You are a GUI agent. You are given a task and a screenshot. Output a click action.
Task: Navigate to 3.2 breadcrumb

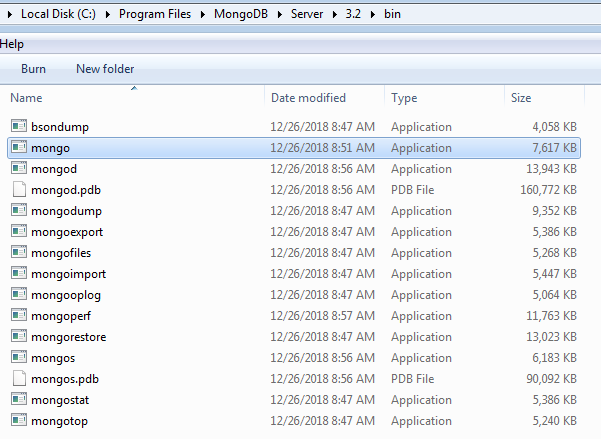click(x=353, y=14)
